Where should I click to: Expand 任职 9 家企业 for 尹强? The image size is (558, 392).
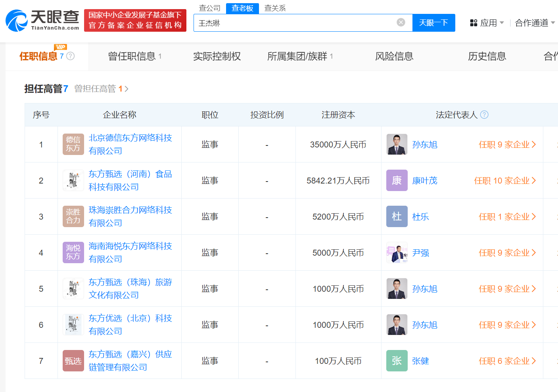pos(508,253)
